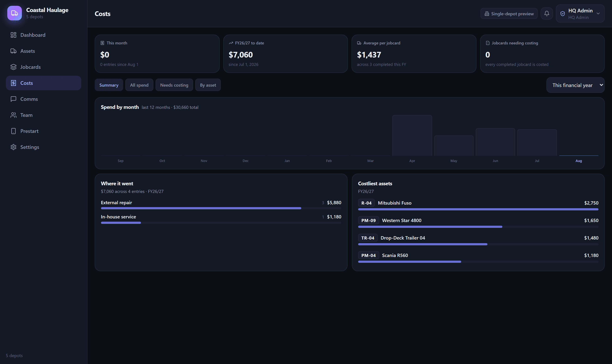This screenshot has height=364, width=612.
Task: Click the July spend bar
Action: [537, 143]
